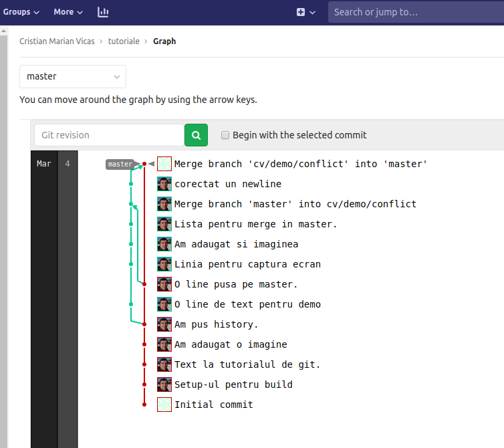Image resolution: width=504 pixels, height=448 pixels.
Task: Click the top merge commit graph node
Action: coord(144,164)
